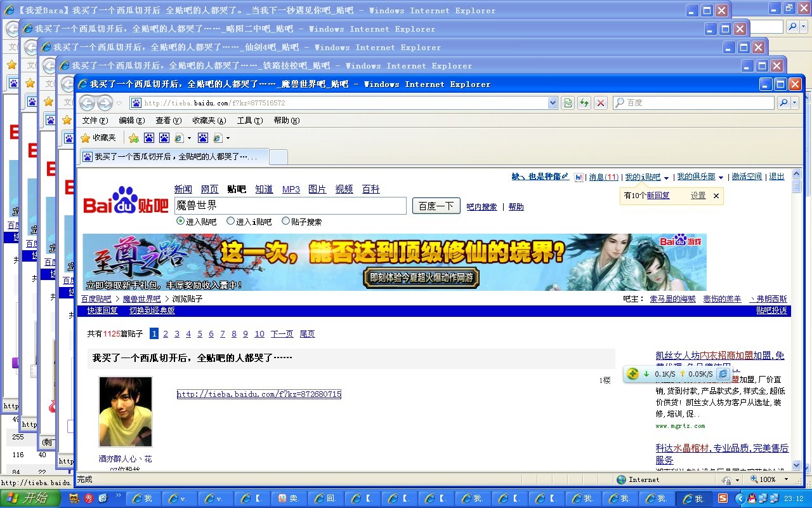The width and height of the screenshot is (812, 508).
Task: Open a new blank tab
Action: (x=278, y=157)
